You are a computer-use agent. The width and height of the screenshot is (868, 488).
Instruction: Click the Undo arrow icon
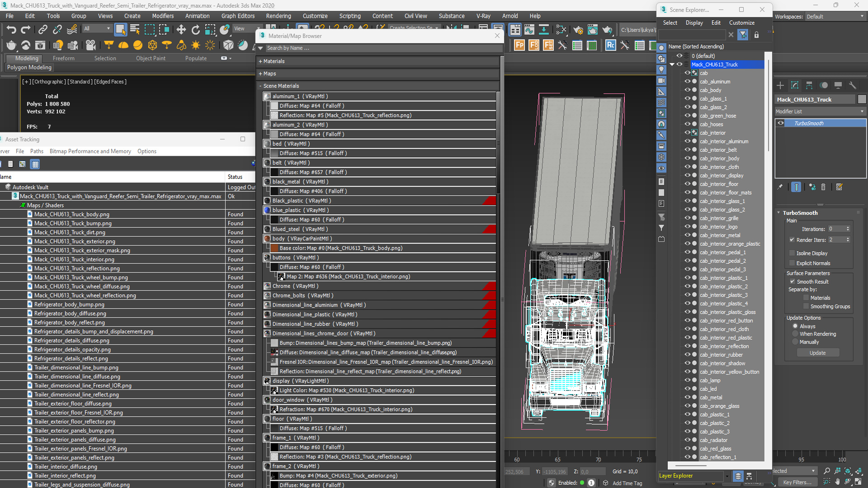pos(11,30)
